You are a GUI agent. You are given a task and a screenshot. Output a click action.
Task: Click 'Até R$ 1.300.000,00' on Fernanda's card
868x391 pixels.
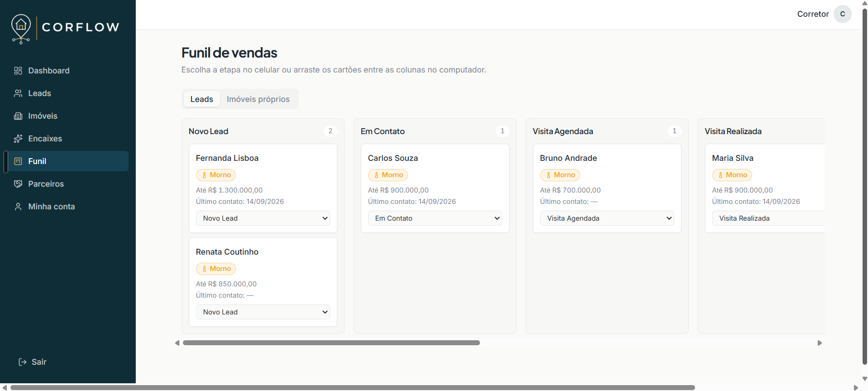(x=229, y=190)
